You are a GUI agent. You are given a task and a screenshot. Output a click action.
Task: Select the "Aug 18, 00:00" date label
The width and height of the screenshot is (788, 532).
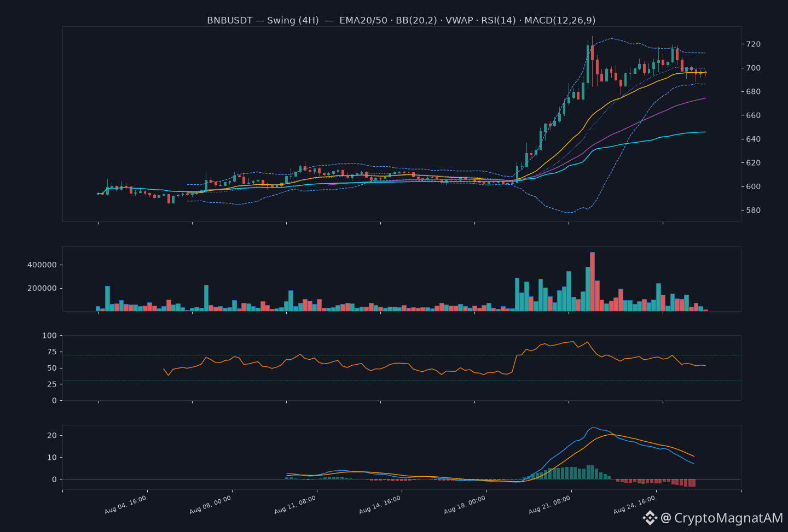(465, 505)
